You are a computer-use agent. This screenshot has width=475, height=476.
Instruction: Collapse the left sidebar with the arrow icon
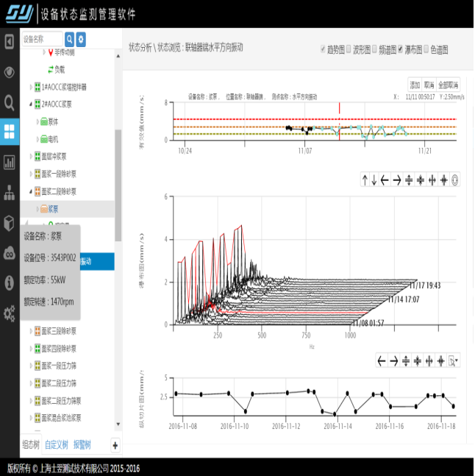click(x=10, y=41)
